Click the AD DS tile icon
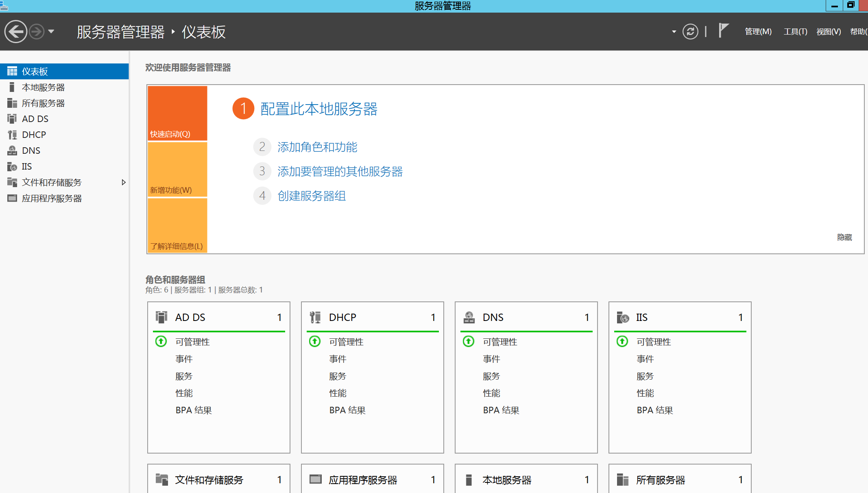This screenshot has height=493, width=868. point(161,317)
